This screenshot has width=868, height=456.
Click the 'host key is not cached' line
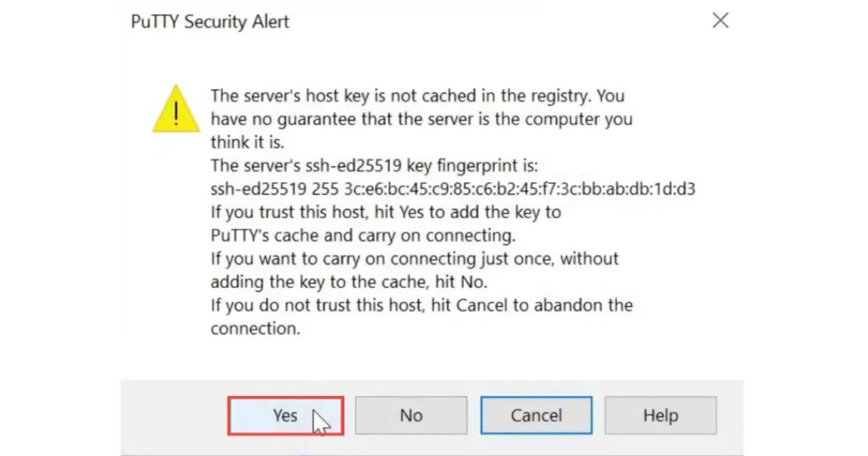point(417,96)
